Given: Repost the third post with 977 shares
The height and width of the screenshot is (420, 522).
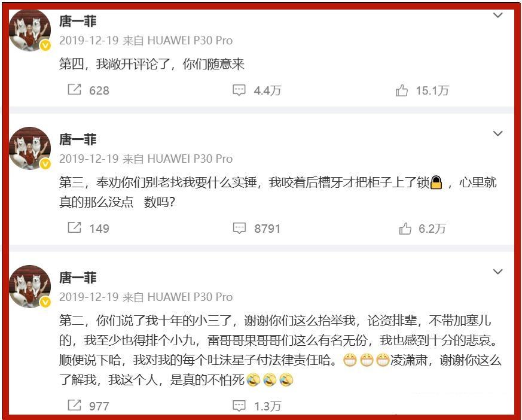Looking at the screenshot, I should 88,406.
